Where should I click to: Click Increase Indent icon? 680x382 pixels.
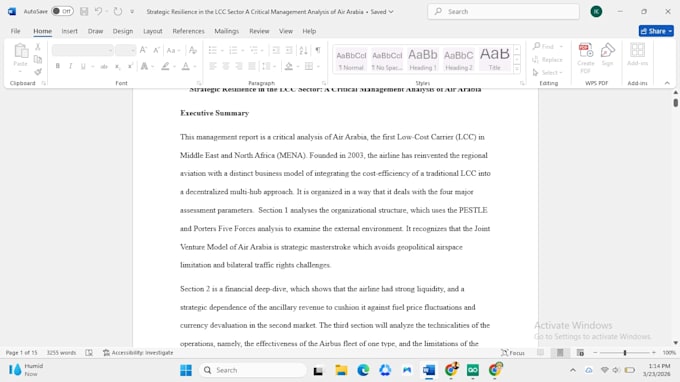[289, 50]
